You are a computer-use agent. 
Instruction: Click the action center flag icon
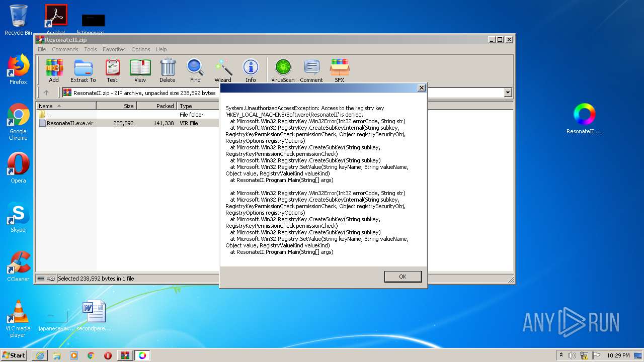point(595,355)
